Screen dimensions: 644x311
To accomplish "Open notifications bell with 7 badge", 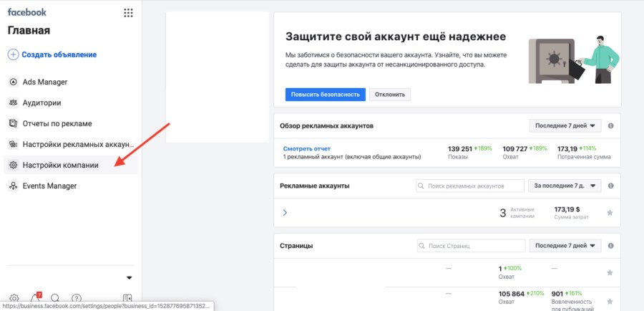I will pos(35,297).
